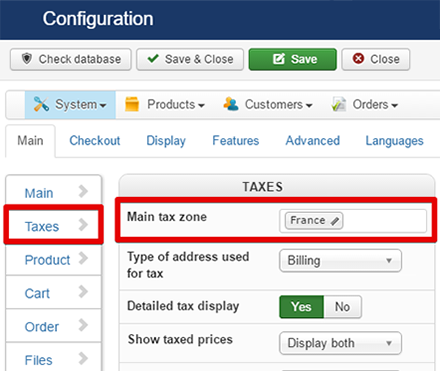Click the Orders document icon

coord(339,104)
